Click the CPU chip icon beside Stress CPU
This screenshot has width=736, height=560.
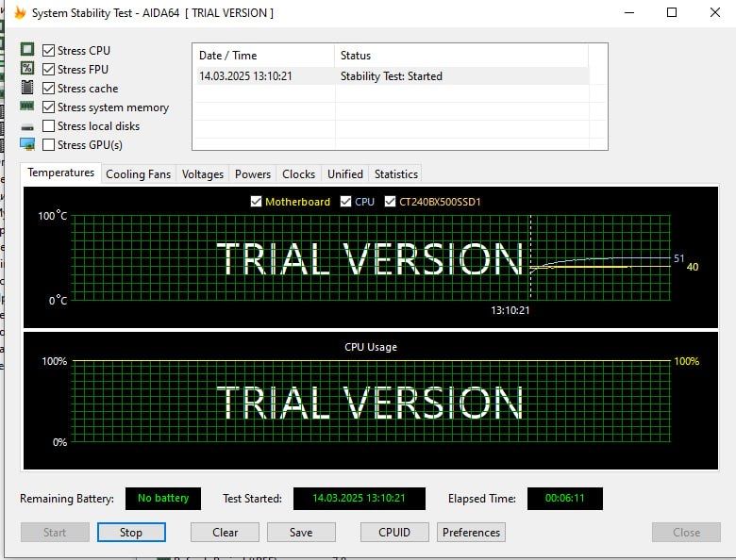coord(27,49)
